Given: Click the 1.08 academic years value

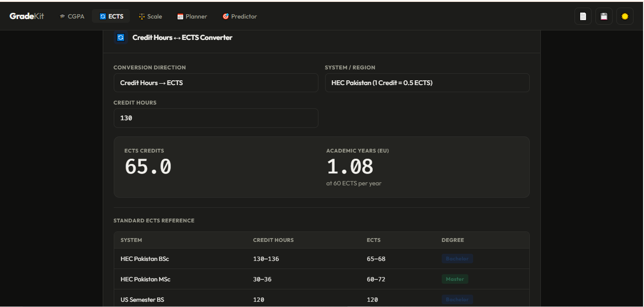Looking at the screenshot, I should coord(350,167).
